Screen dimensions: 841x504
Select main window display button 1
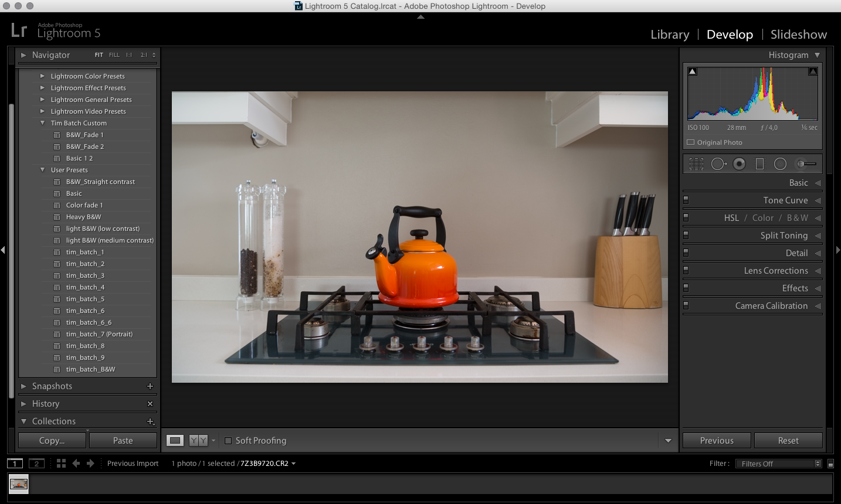(x=15, y=464)
